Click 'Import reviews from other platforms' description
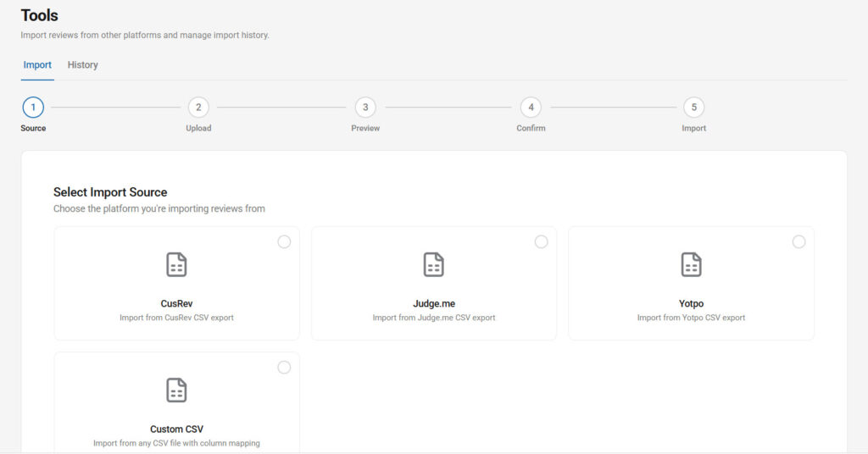Screen dimensions: 868x454 coord(145,35)
